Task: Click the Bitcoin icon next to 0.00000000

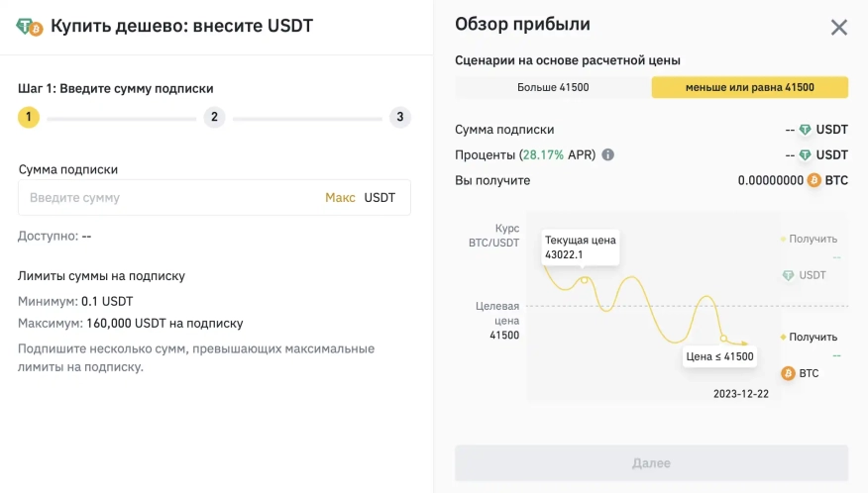Action: [814, 181]
